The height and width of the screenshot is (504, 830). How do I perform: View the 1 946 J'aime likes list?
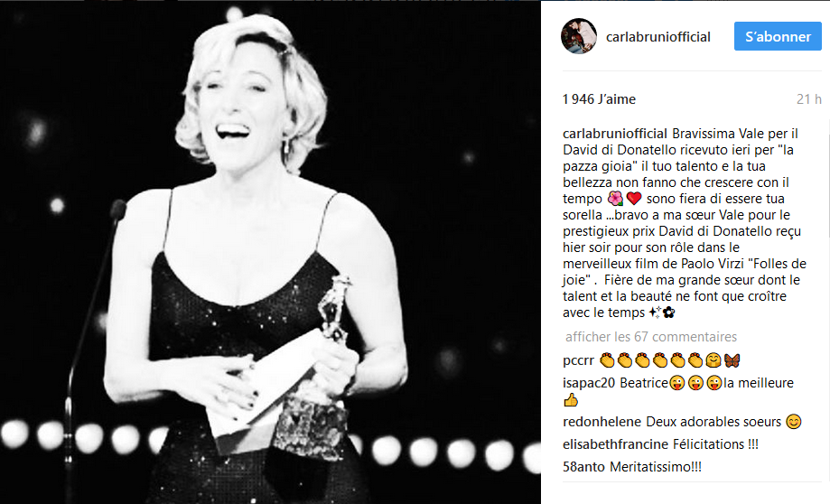[599, 99]
